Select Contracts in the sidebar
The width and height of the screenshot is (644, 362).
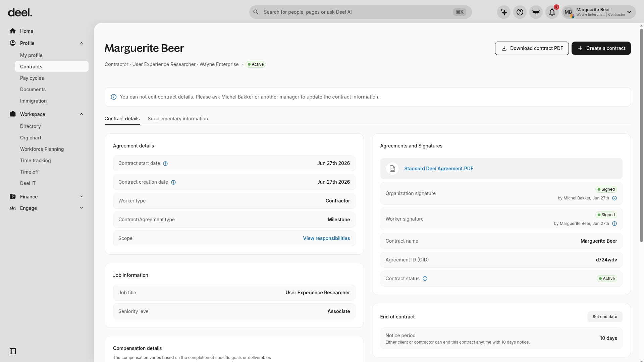[52, 66]
